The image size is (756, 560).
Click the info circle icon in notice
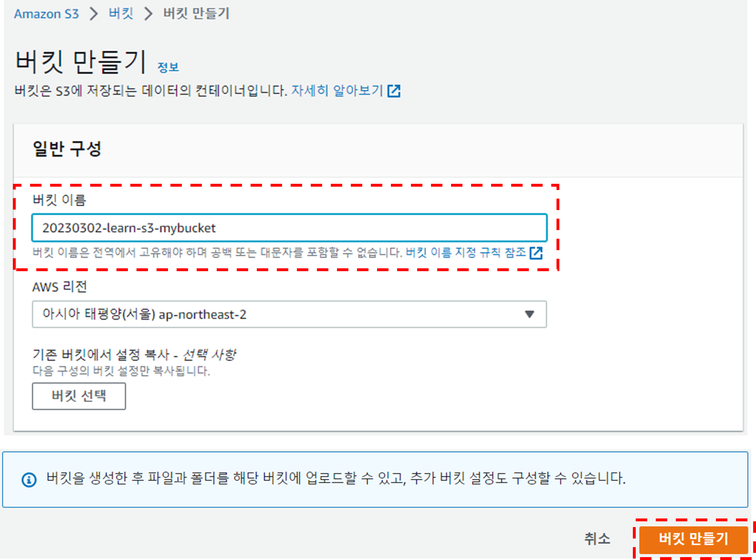(29, 479)
